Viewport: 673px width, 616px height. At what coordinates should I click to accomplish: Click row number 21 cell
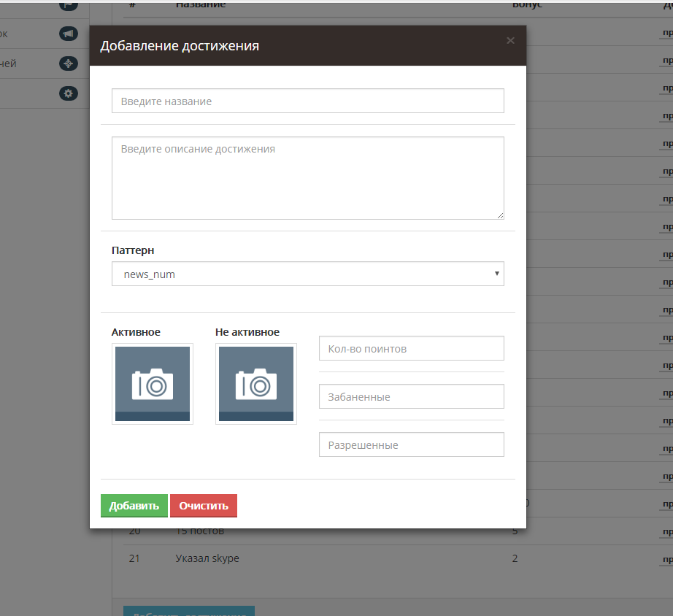pos(134,558)
